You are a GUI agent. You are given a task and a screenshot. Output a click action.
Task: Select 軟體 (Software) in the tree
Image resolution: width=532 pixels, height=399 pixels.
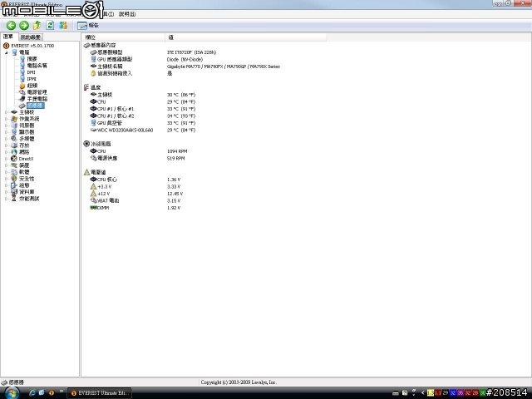click(x=24, y=172)
